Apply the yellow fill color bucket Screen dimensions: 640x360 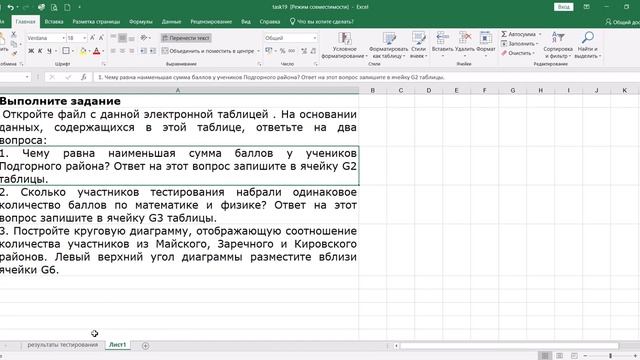[x=83, y=51]
